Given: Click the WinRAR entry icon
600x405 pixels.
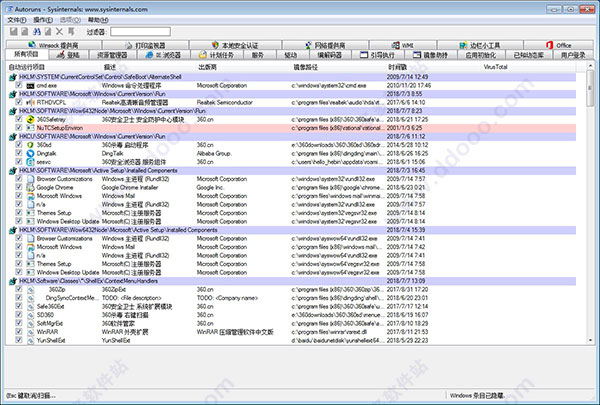Looking at the screenshot, I should [x=30, y=332].
